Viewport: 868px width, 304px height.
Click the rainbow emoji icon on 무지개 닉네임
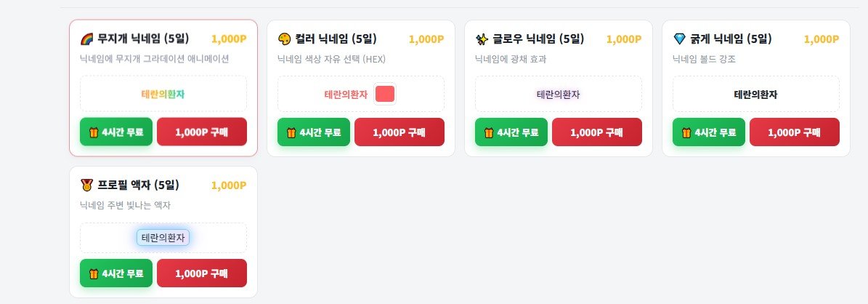pyautogui.click(x=86, y=39)
